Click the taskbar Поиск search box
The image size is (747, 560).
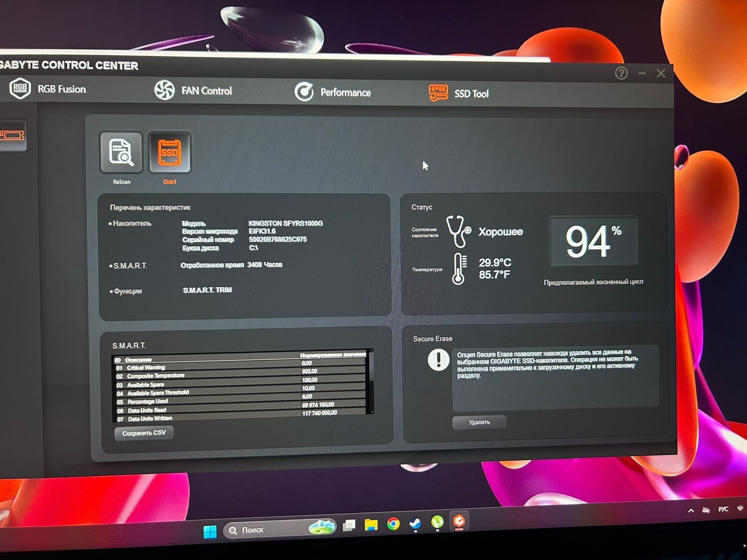[280, 529]
